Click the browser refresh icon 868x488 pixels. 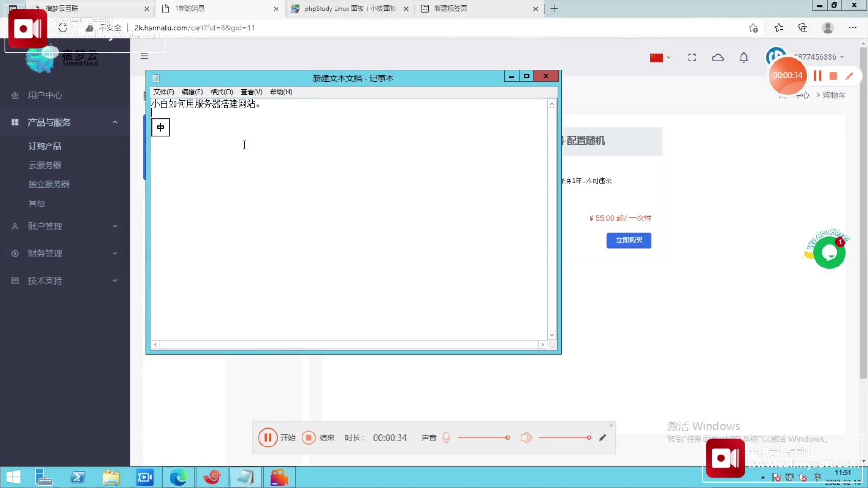[63, 28]
